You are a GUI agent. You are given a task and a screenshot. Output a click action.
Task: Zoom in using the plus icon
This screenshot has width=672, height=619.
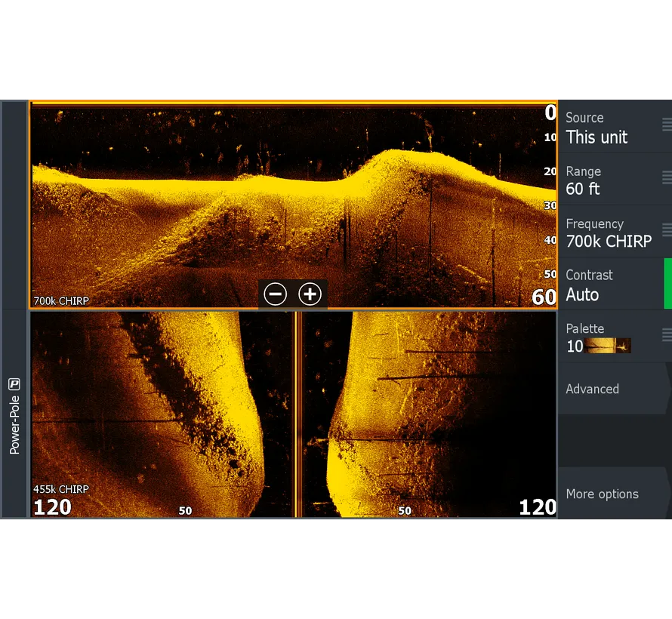coord(310,294)
